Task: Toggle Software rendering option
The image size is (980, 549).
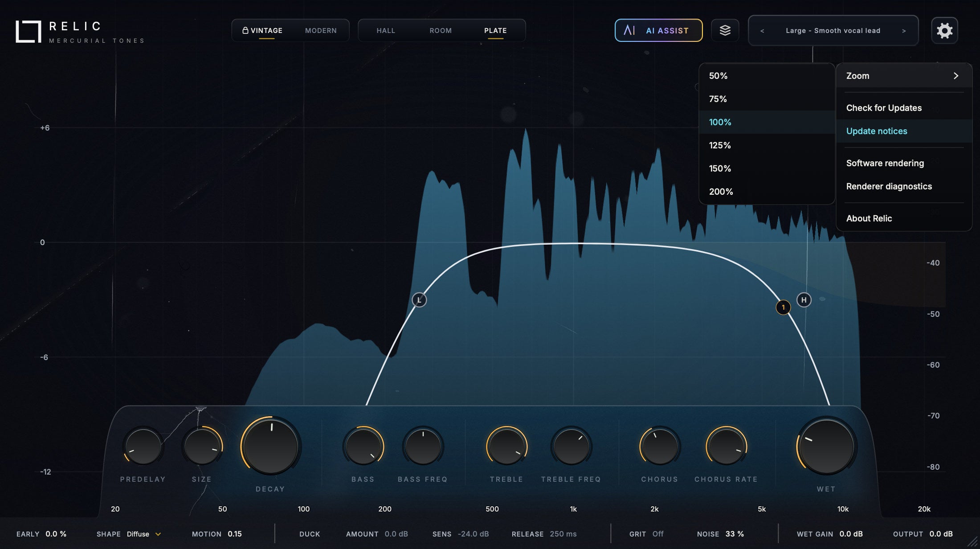Action: point(904,163)
